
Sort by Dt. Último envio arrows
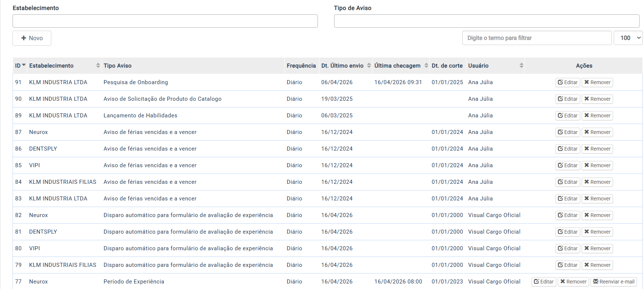click(368, 65)
